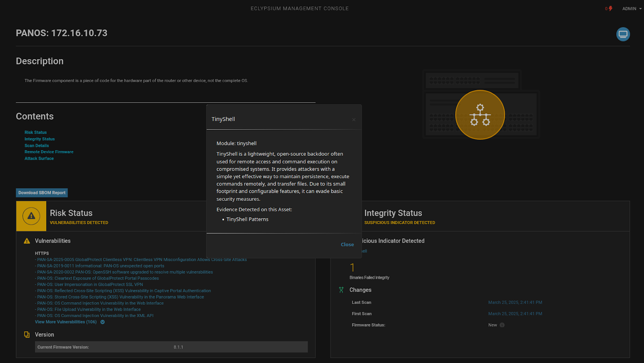Image resolution: width=644 pixels, height=363 pixels.
Task: Expand View More Vulnerabilities (106)
Action: 66,322
